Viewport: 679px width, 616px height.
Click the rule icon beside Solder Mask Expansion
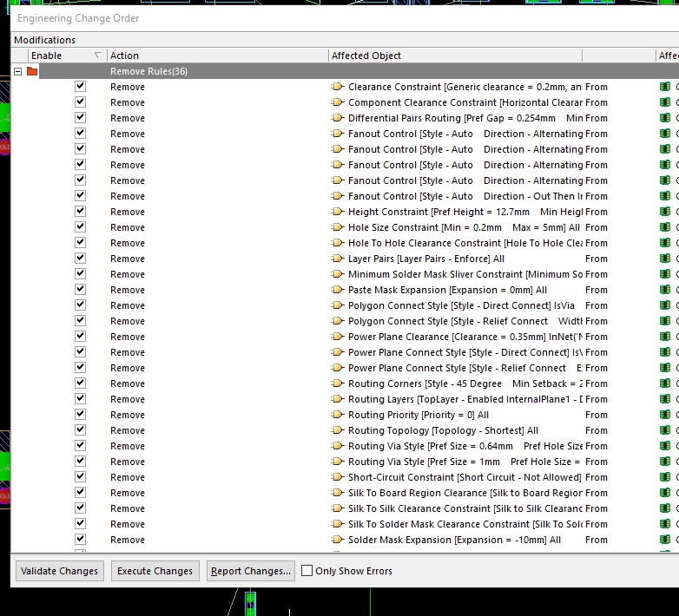tap(338, 540)
